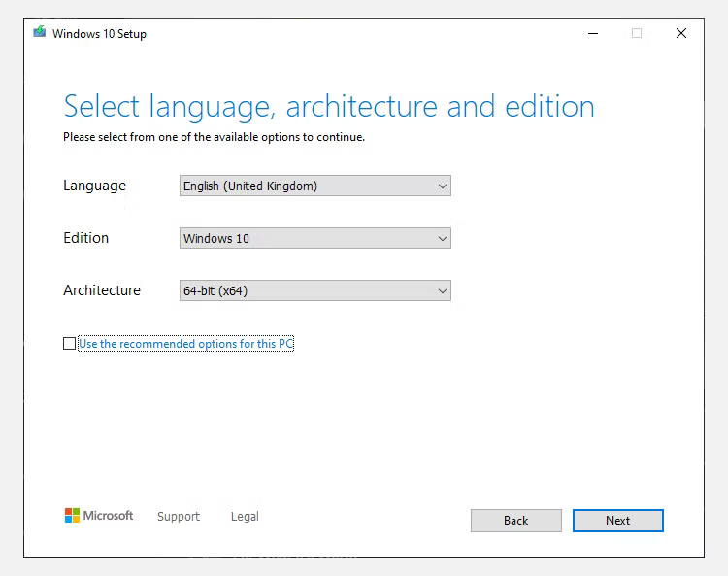The image size is (728, 576).
Task: Go back with the Back button
Action: (515, 521)
